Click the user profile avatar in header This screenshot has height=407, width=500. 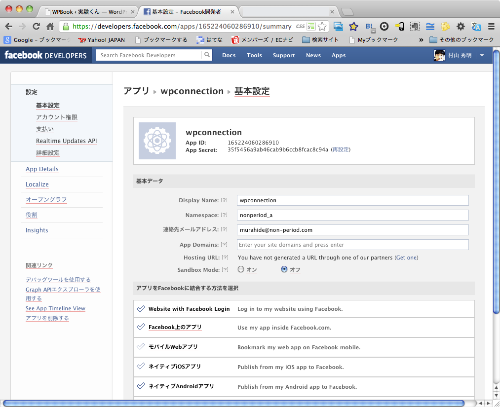[439, 55]
